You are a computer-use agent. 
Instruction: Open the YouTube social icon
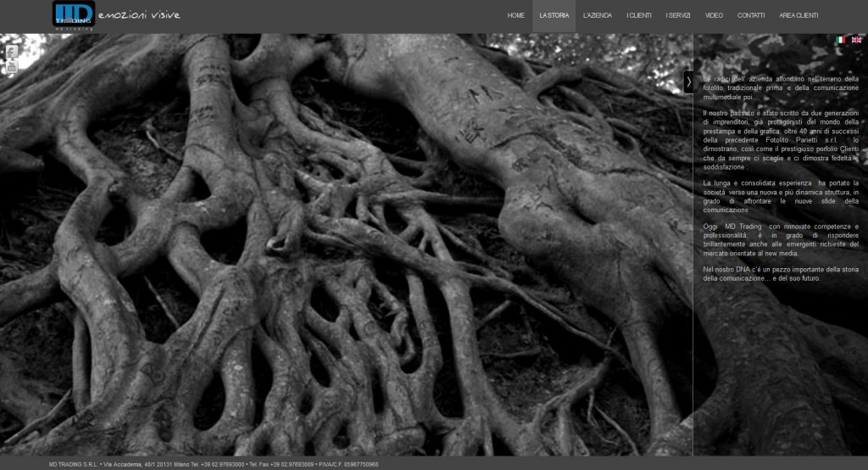coord(12,67)
